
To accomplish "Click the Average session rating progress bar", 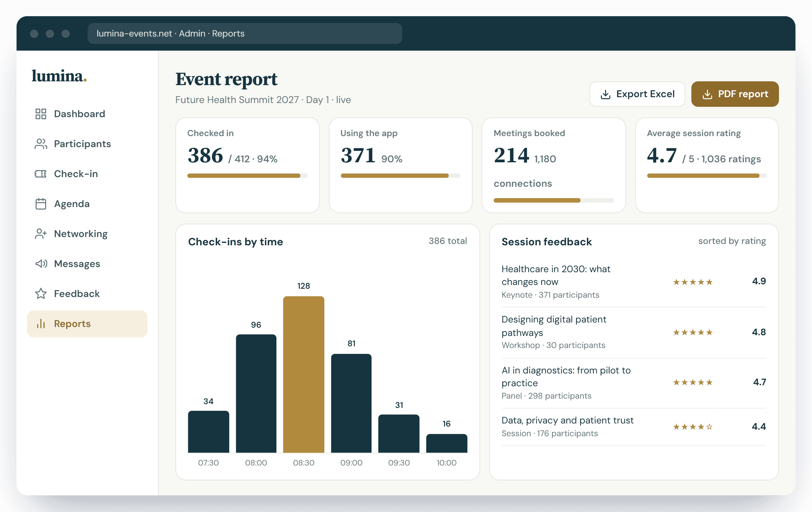I will (707, 176).
